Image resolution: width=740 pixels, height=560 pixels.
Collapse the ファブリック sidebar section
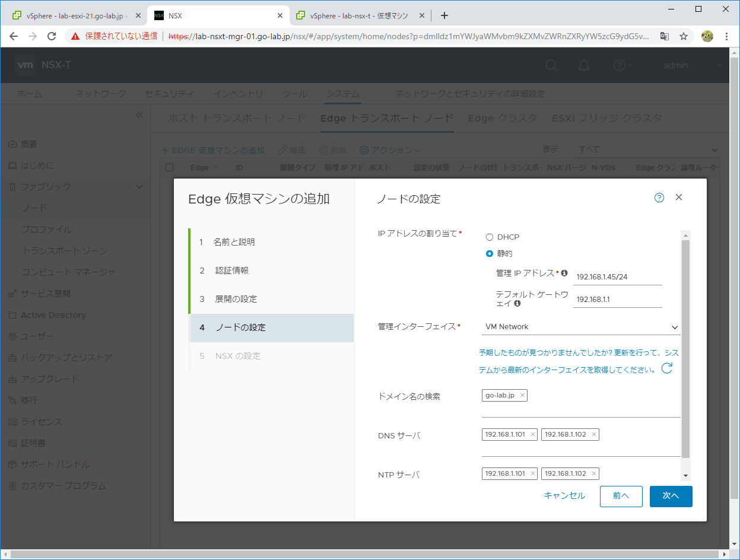(139, 187)
